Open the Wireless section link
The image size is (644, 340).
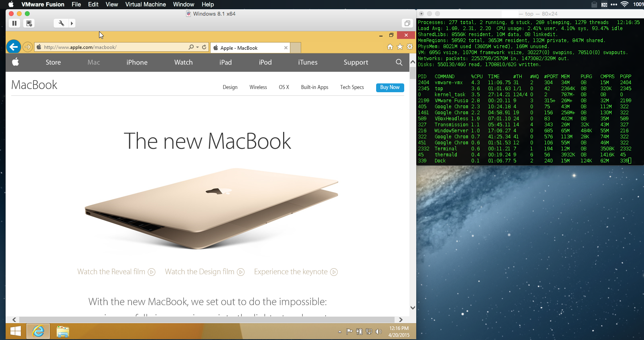coord(258,87)
